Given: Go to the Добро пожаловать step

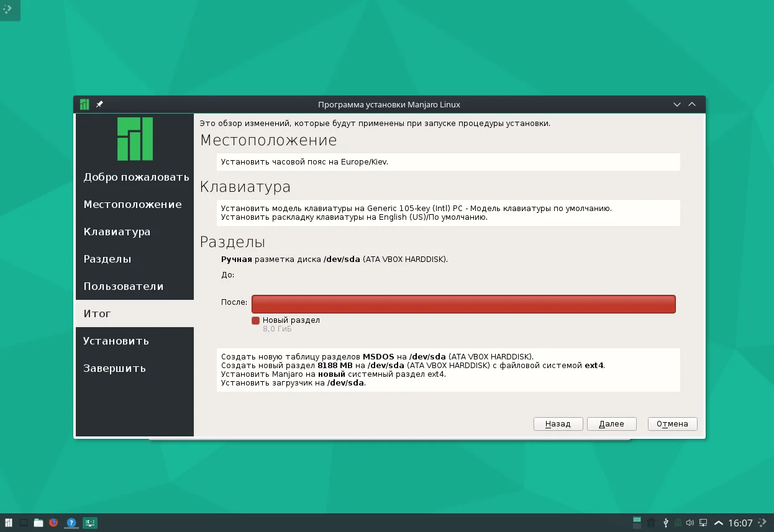Looking at the screenshot, I should click(x=135, y=177).
